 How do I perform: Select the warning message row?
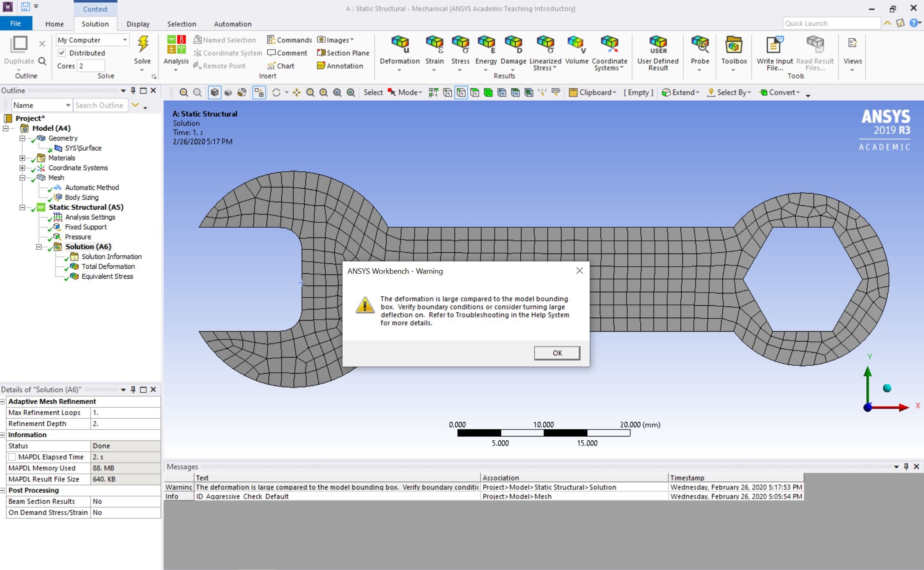[484, 487]
